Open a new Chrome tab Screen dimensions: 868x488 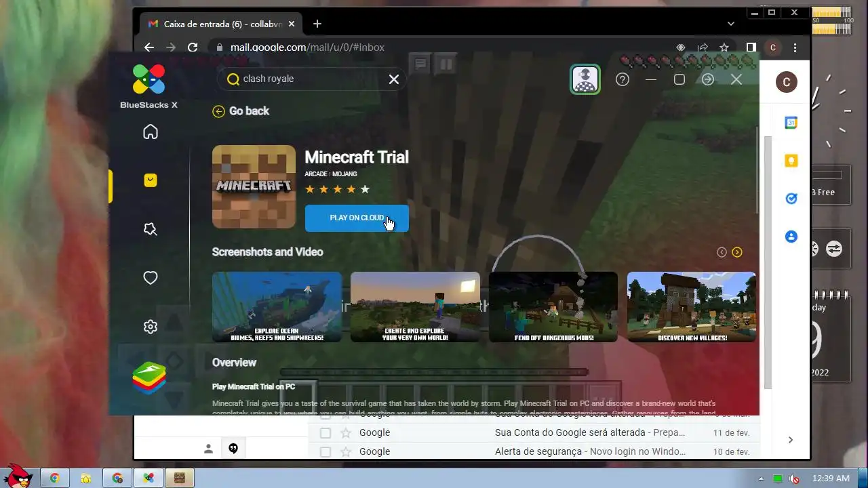point(317,24)
